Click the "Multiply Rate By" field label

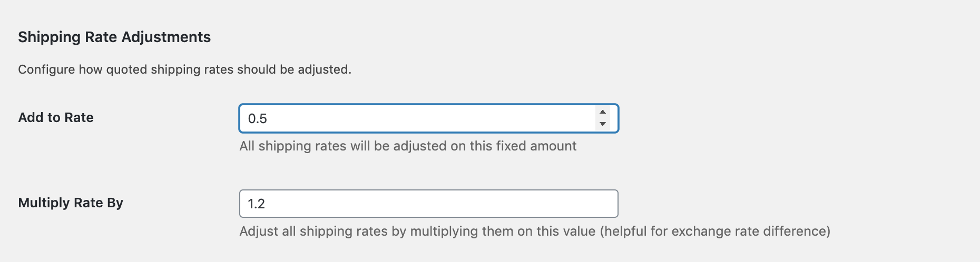pos(71,203)
